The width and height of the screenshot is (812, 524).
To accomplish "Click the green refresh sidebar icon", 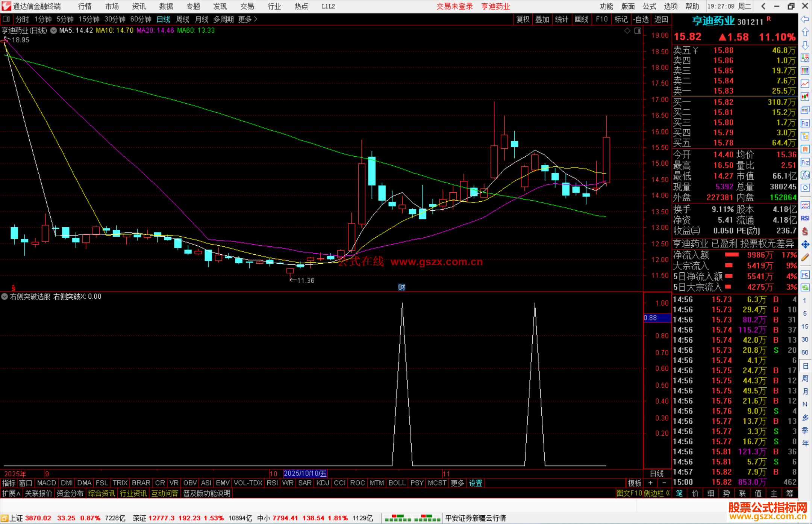I will click(805, 288).
